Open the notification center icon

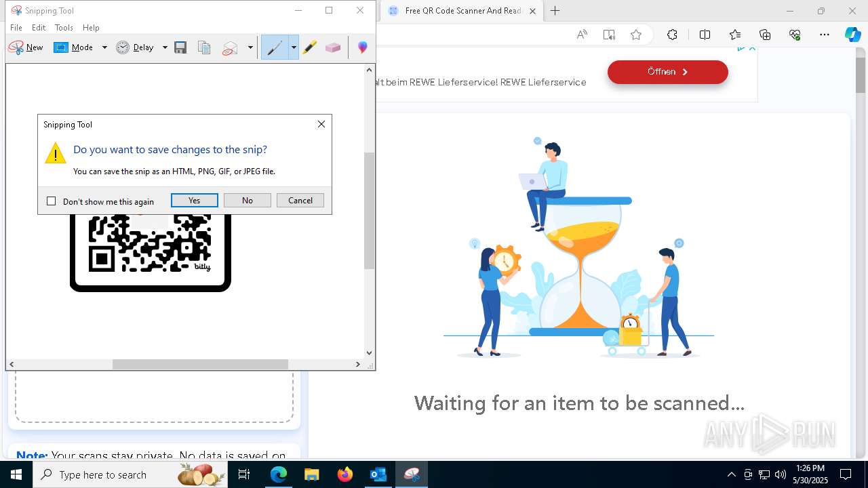coord(846,474)
